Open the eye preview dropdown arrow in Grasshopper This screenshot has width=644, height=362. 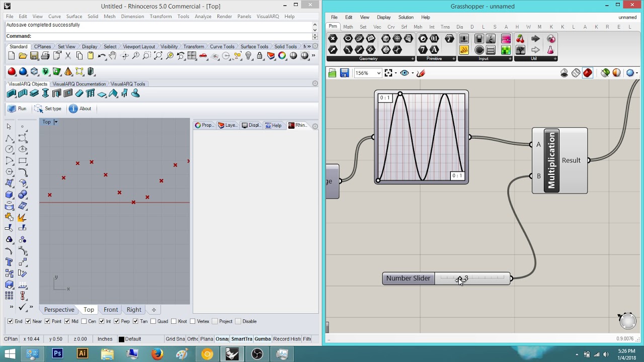[x=413, y=73]
